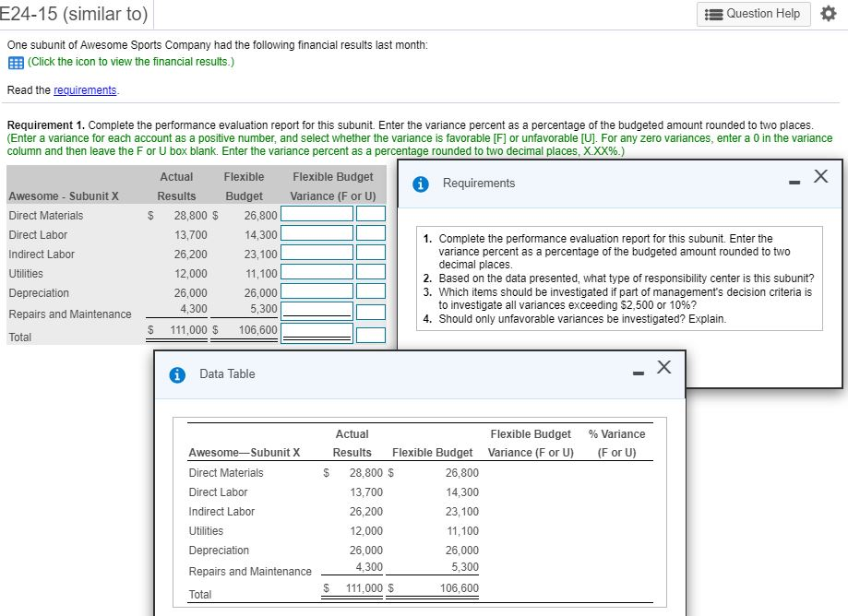Click the Depreciation variance input field
Image resolution: width=848 pixels, height=616 pixels.
317,291
